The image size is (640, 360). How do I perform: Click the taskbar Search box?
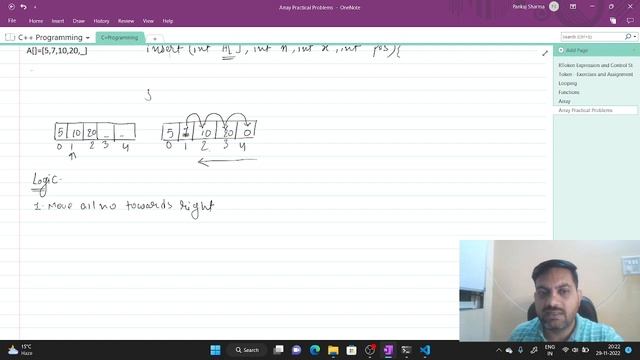coord(247,350)
